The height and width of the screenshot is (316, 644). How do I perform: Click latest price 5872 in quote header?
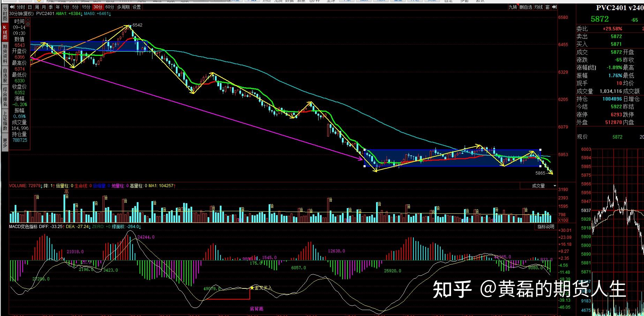pyautogui.click(x=600, y=19)
